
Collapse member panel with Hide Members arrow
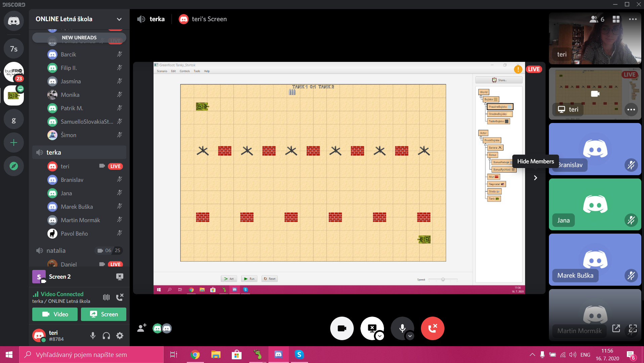[x=535, y=178]
